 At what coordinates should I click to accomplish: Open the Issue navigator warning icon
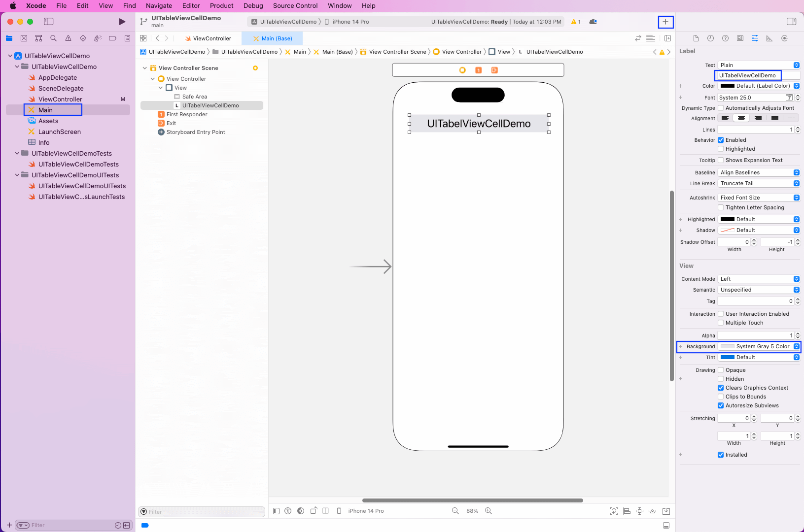pos(68,38)
